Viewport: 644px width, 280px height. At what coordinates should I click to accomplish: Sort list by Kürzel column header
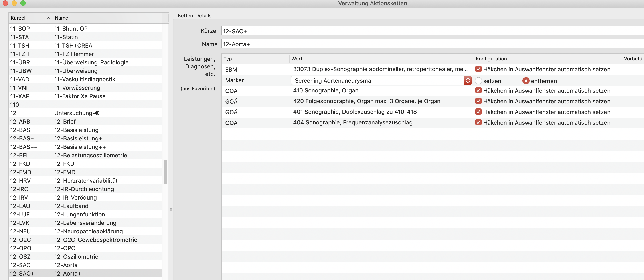pyautogui.click(x=30, y=18)
